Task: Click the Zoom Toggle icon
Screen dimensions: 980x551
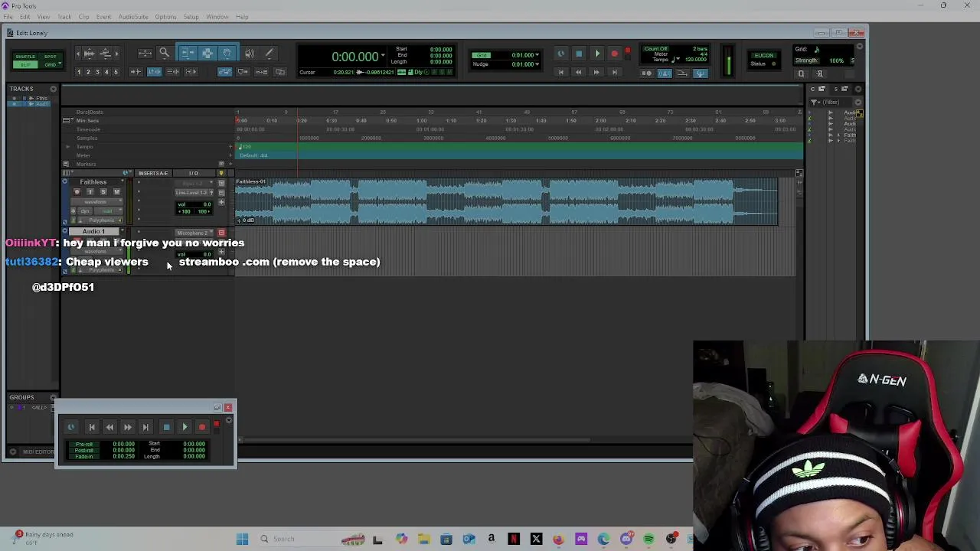Action: click(x=145, y=54)
